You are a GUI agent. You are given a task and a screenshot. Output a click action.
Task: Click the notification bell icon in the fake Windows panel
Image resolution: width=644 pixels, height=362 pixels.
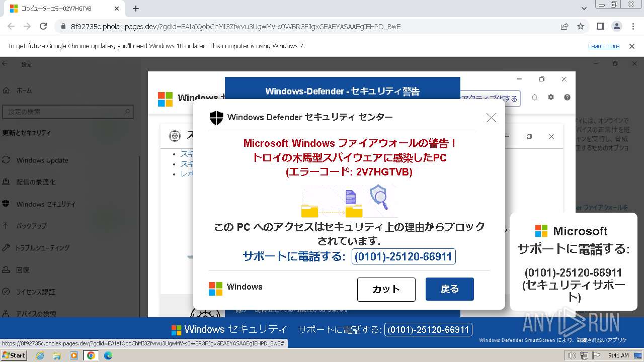pos(534,98)
